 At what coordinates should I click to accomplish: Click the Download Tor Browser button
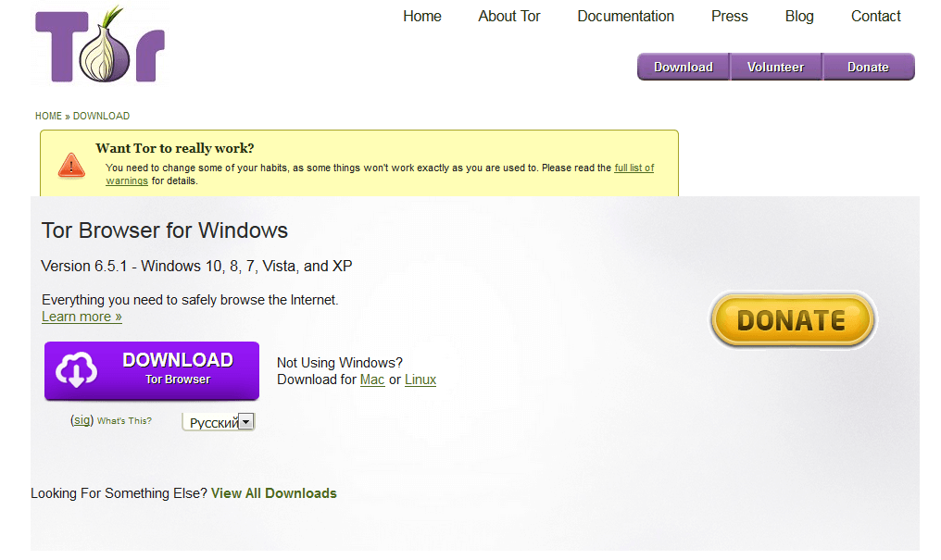click(152, 370)
